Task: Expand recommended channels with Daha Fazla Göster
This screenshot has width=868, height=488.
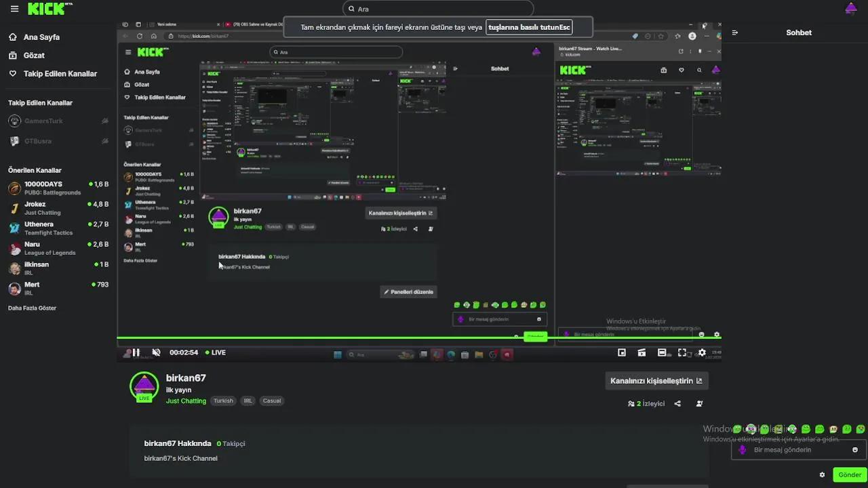Action: [32, 308]
